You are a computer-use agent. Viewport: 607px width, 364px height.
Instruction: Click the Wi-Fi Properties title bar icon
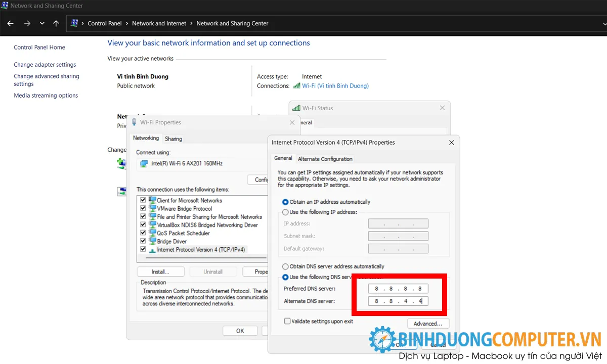134,122
